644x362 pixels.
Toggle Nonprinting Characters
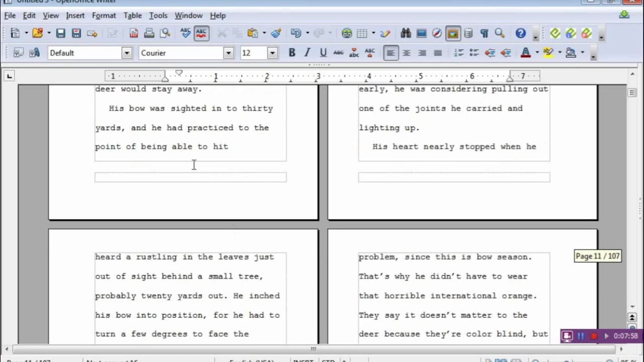click(x=484, y=33)
